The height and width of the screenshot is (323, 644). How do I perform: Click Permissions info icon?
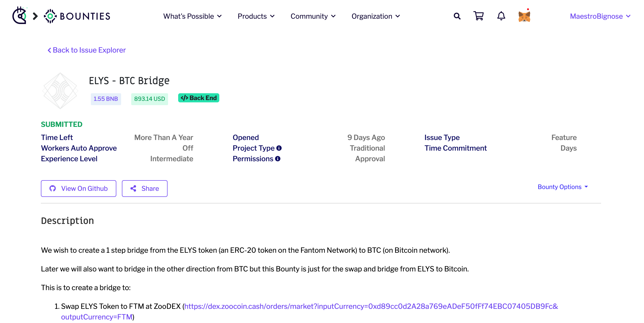click(x=278, y=159)
